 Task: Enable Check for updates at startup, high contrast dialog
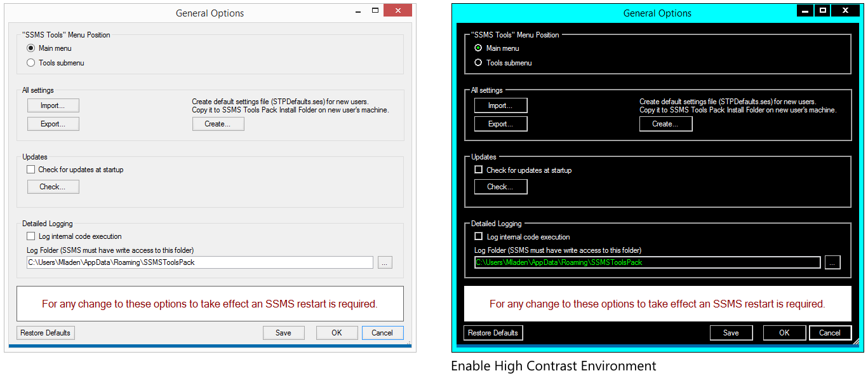point(479,170)
